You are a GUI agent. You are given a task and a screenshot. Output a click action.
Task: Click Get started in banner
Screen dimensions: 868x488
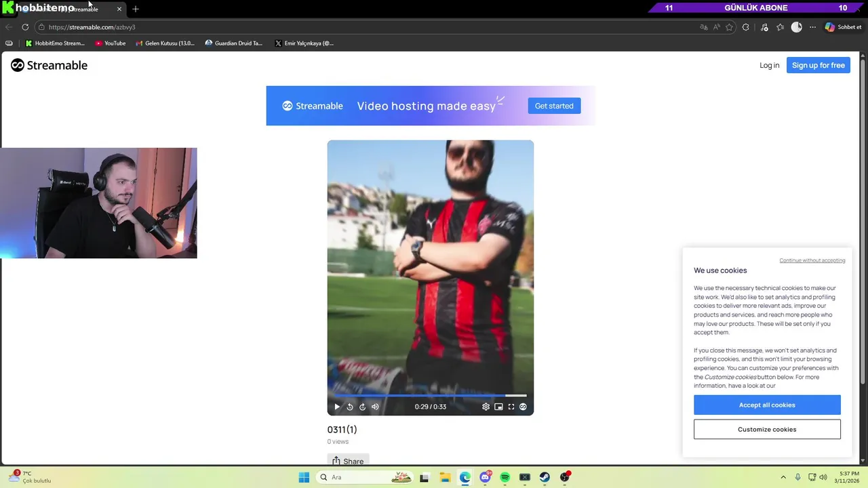point(554,106)
